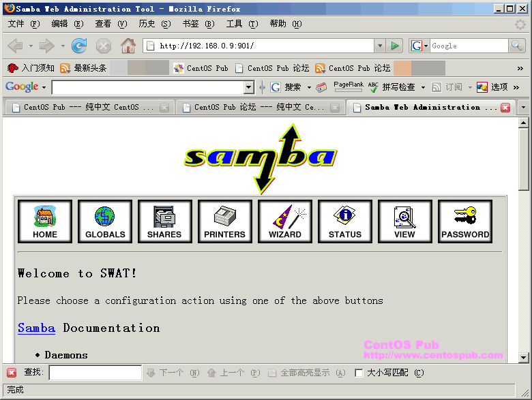Click the page scrollbar up arrow
Screen dimensions: 532x400
tap(524, 123)
